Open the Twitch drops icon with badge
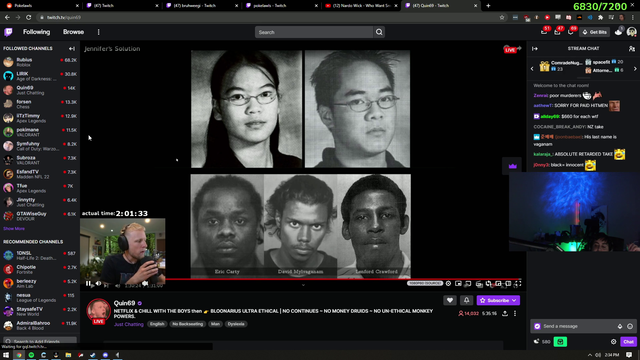The width and height of the screenshot is (640, 360). pyautogui.click(x=619, y=32)
